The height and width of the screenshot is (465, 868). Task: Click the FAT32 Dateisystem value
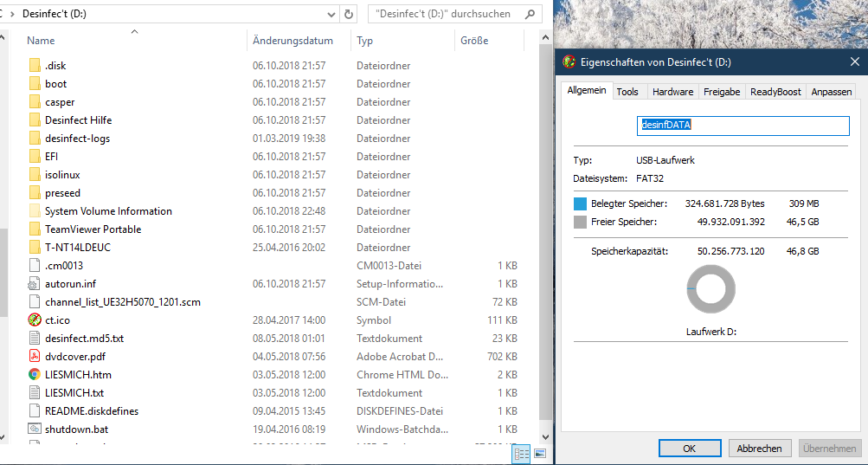coord(650,178)
